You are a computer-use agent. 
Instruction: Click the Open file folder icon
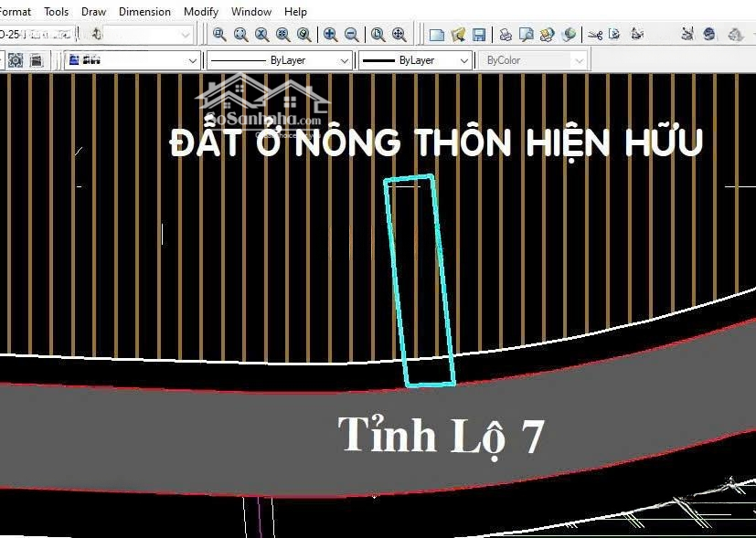[458, 35]
